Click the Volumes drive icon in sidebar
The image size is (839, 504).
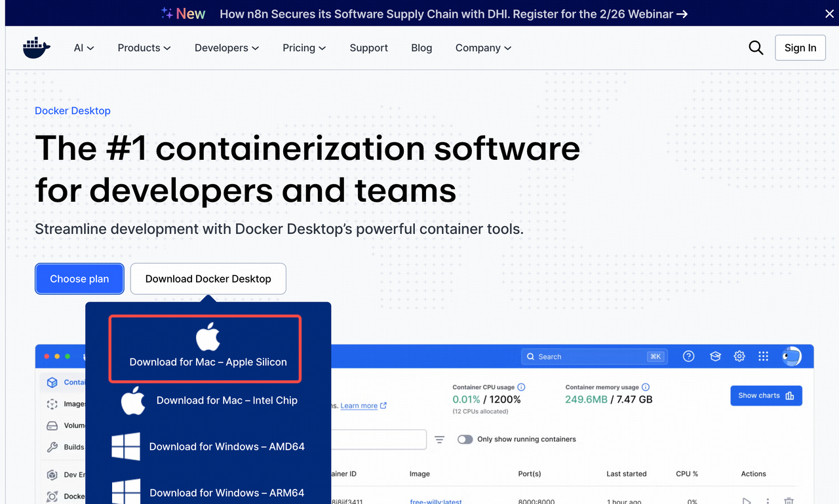[52, 426]
